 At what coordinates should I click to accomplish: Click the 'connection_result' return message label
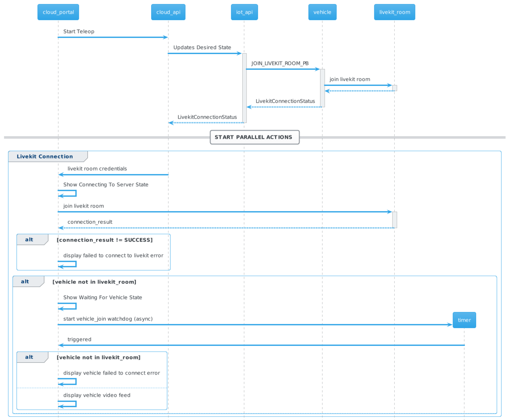90,222
